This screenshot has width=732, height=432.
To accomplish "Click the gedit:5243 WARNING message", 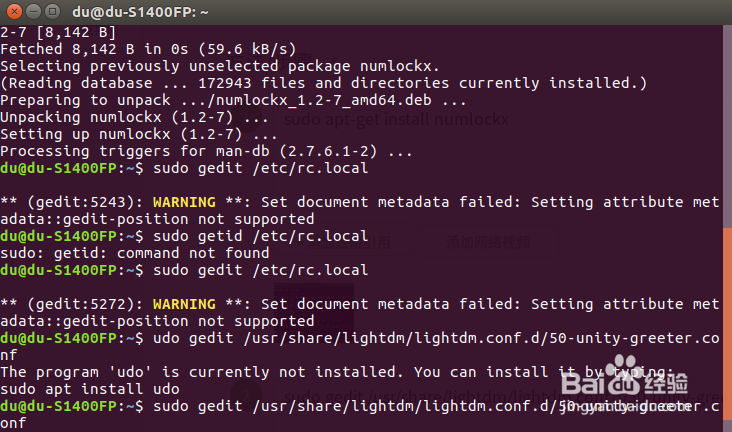I will coord(360,202).
